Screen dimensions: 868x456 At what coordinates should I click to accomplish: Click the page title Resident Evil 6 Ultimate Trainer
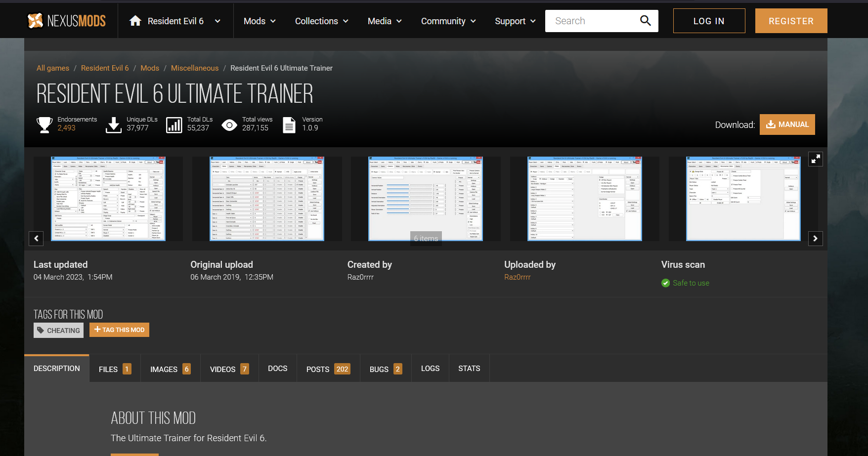[175, 94]
